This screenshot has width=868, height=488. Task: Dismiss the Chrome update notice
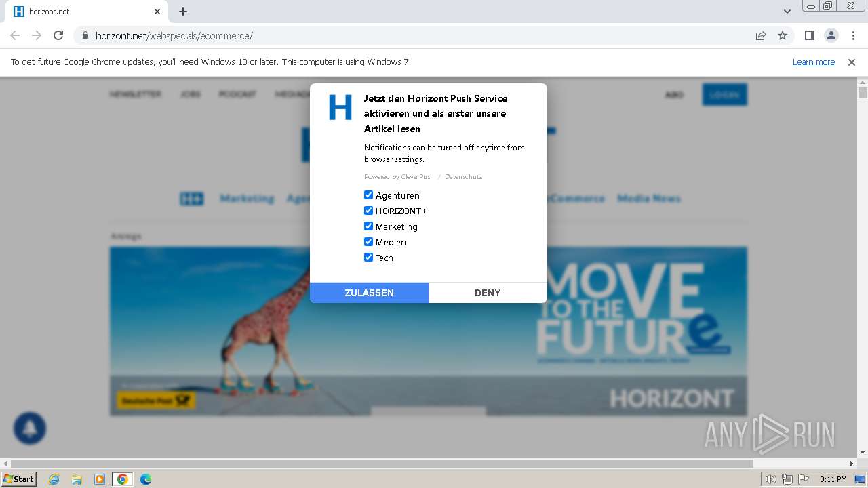click(x=852, y=62)
